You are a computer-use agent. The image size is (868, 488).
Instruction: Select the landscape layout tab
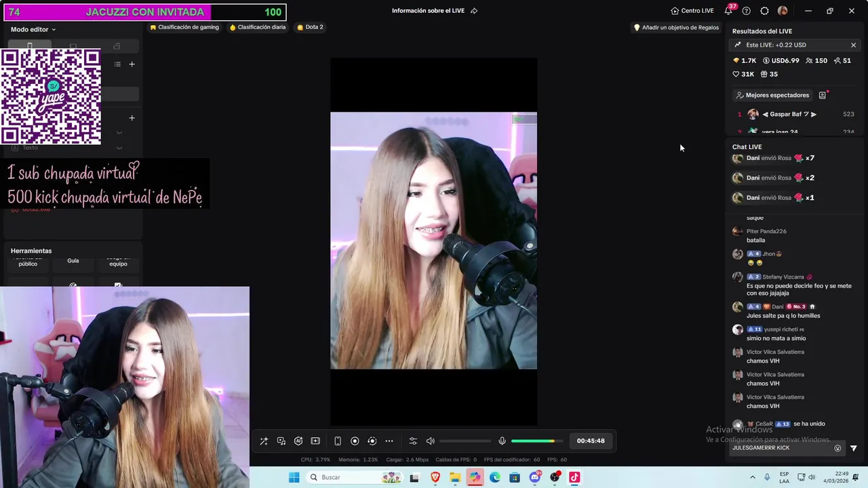coord(73,46)
